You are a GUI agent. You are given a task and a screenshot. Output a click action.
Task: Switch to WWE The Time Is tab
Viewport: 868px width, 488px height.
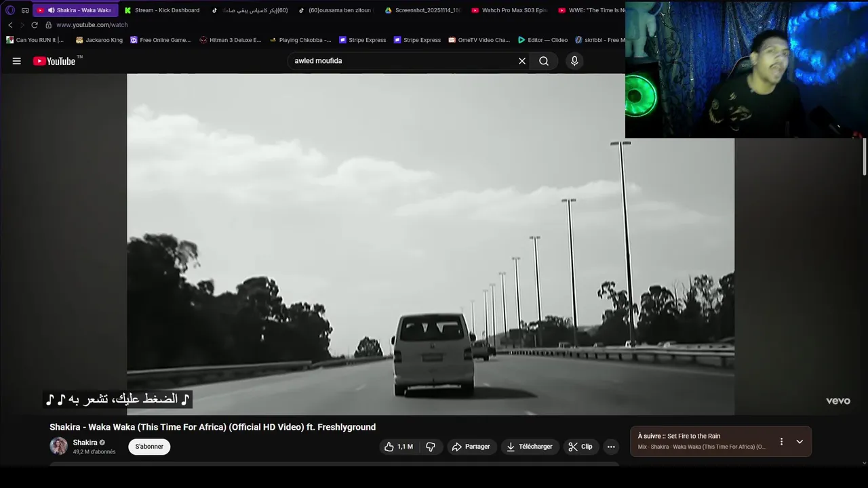tap(590, 10)
